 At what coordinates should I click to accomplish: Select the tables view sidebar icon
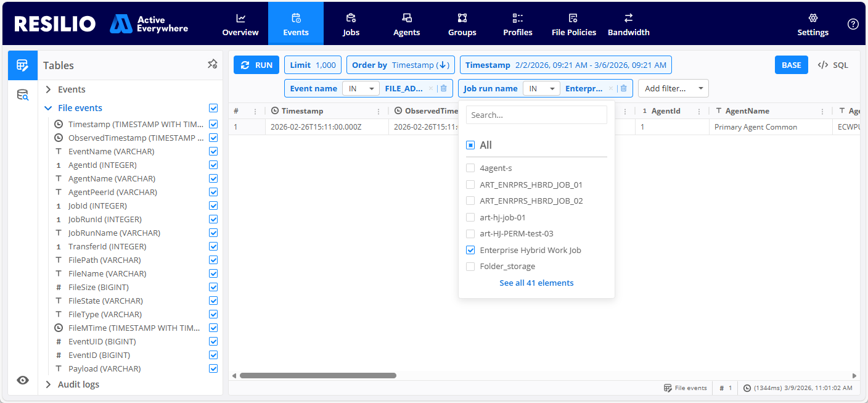tap(23, 65)
